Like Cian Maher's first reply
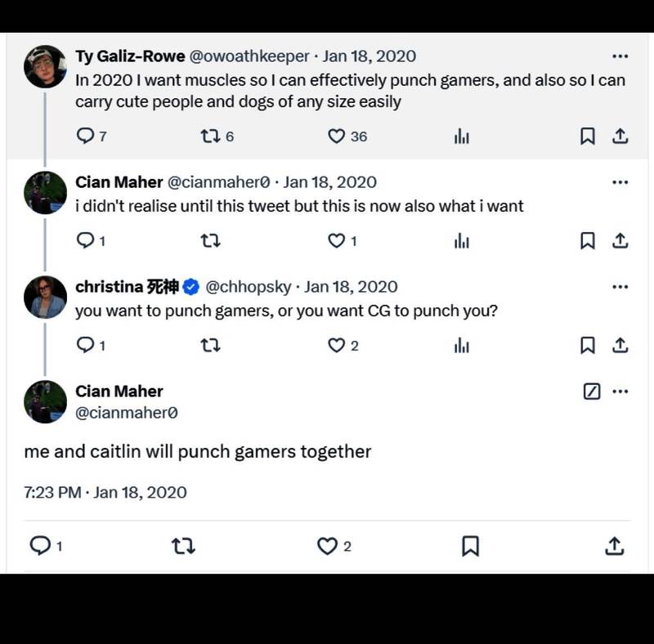 pos(336,240)
